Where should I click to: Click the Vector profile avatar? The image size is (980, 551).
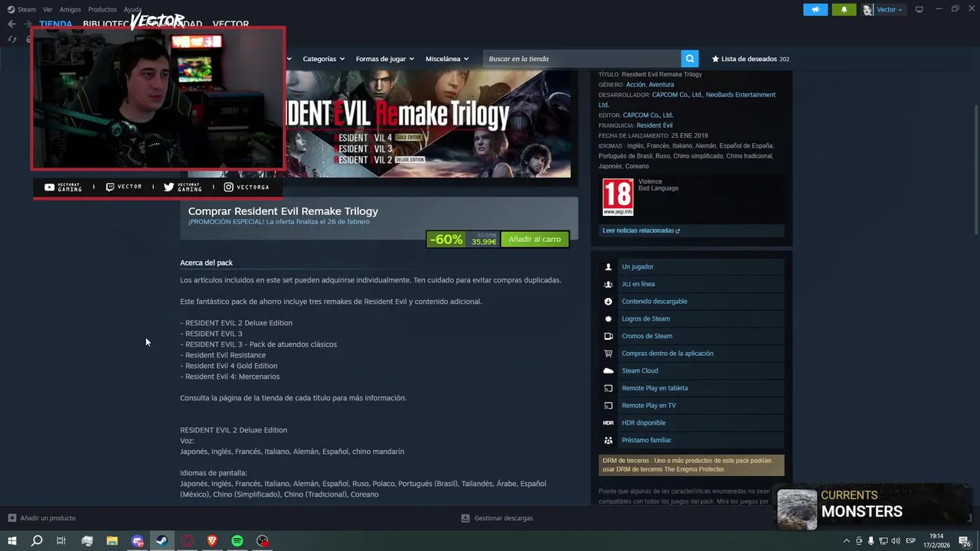click(x=867, y=9)
